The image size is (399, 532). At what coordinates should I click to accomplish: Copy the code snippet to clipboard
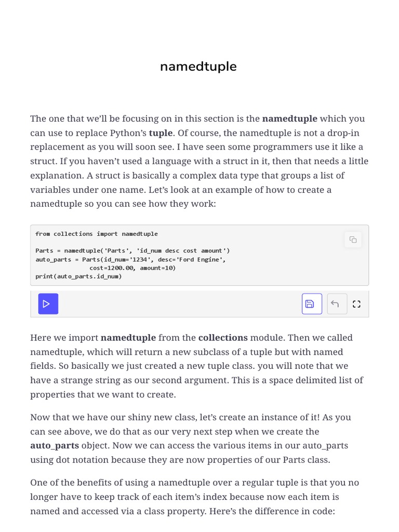tap(353, 240)
